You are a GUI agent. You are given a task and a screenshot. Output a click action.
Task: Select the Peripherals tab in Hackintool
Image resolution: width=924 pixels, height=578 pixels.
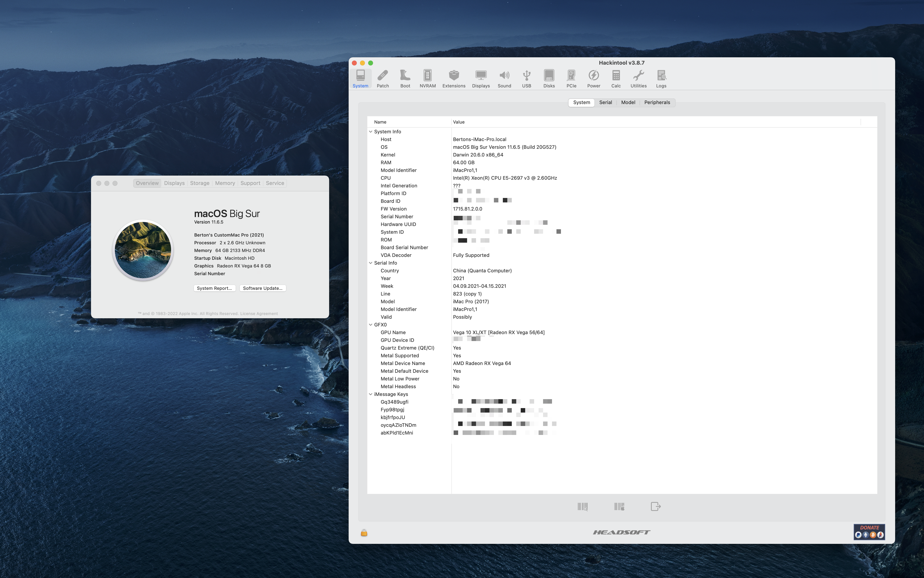657,102
